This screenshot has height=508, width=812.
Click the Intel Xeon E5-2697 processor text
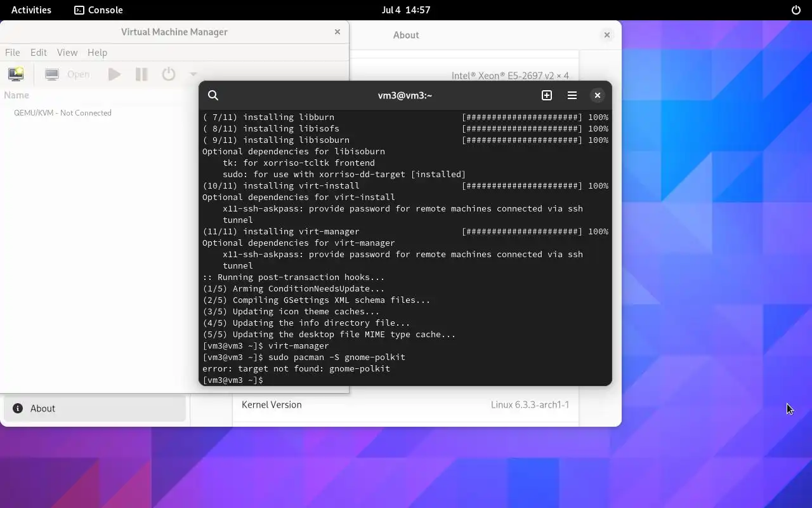click(x=510, y=76)
